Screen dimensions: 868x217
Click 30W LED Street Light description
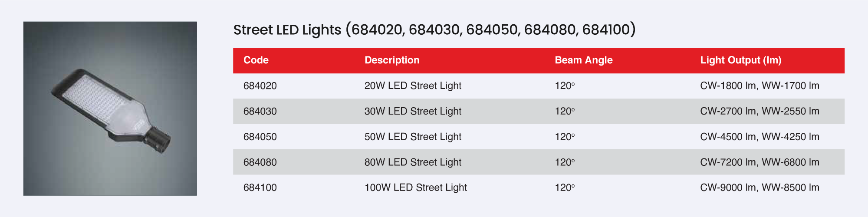coord(413,112)
